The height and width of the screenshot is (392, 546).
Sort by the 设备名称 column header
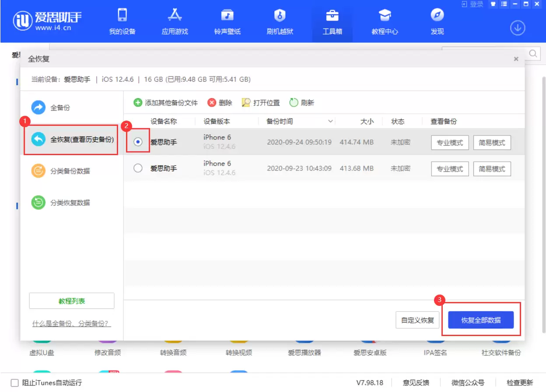[x=164, y=121]
